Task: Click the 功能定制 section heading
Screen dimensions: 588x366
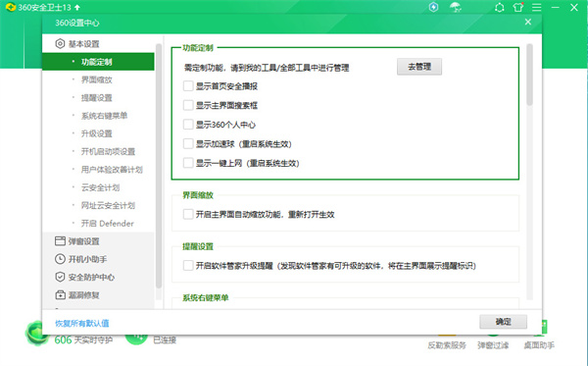Action: (198, 48)
